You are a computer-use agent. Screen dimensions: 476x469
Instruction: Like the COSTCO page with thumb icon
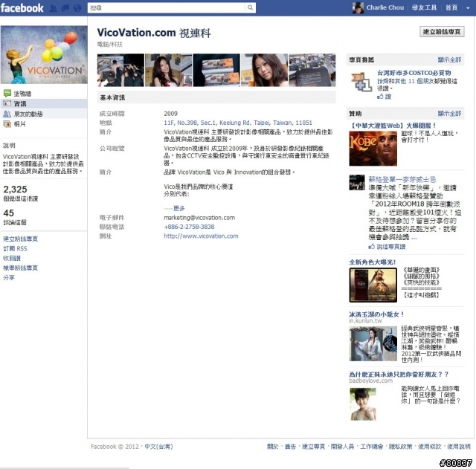(x=384, y=97)
